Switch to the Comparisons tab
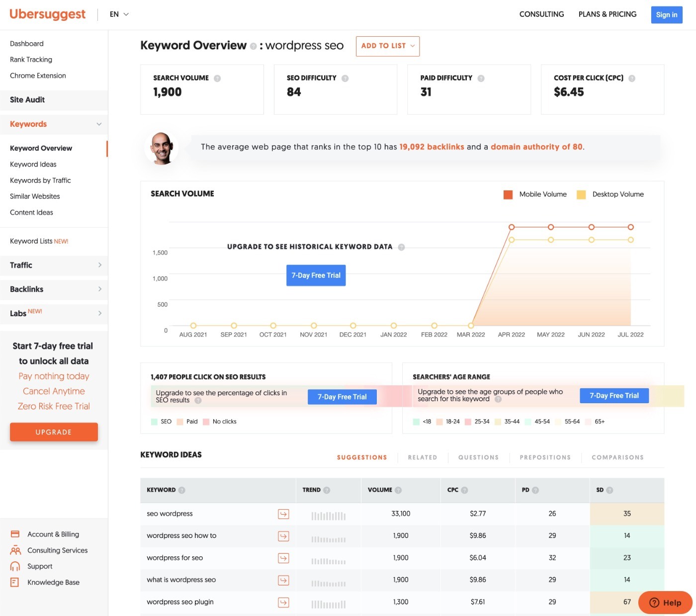696x616 pixels. 617,457
